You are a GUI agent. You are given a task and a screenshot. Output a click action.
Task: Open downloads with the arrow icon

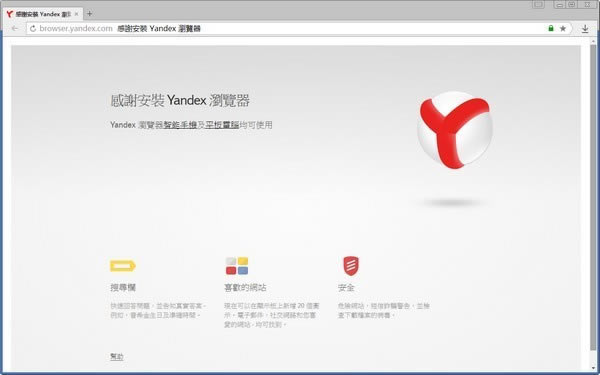(x=585, y=28)
